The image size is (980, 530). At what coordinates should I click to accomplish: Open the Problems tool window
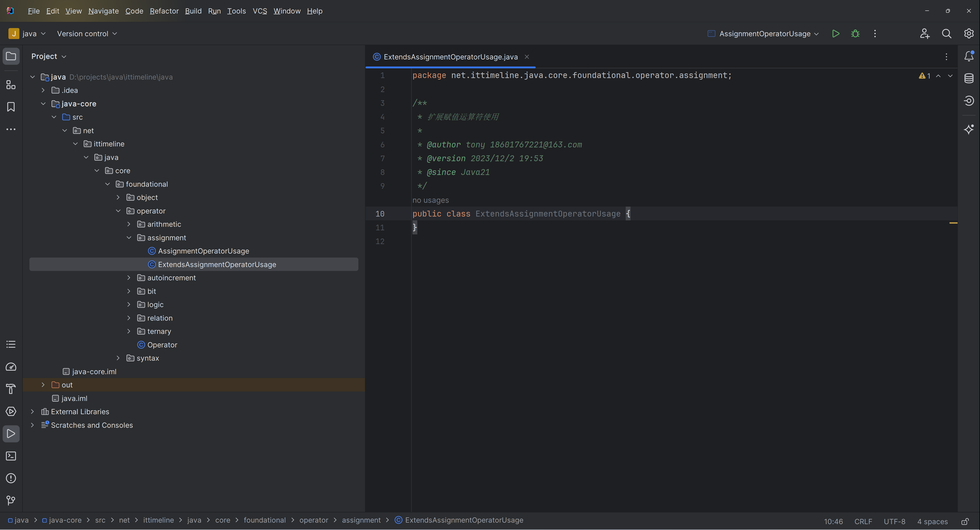click(x=11, y=478)
